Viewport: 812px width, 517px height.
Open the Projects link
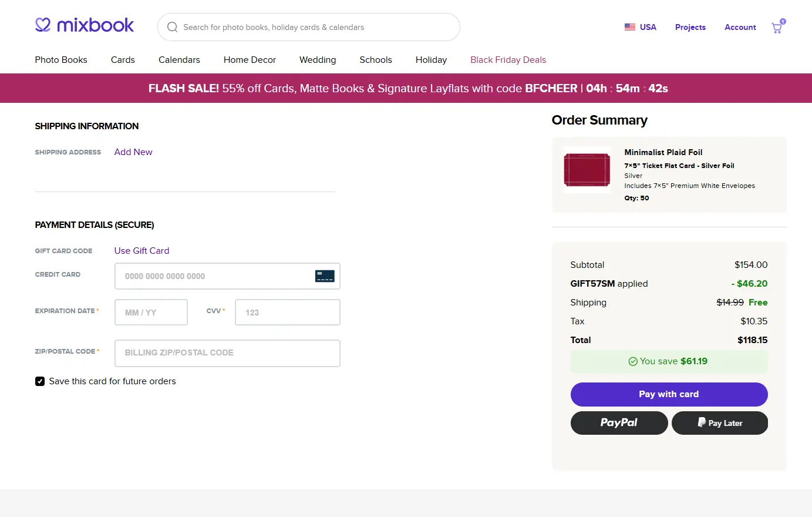point(690,27)
